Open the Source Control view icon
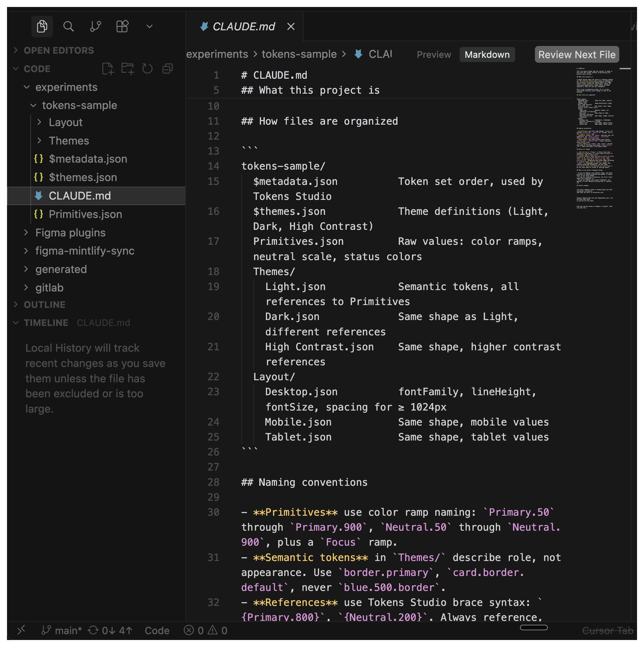Image resolution: width=644 pixels, height=647 pixels. (95, 26)
